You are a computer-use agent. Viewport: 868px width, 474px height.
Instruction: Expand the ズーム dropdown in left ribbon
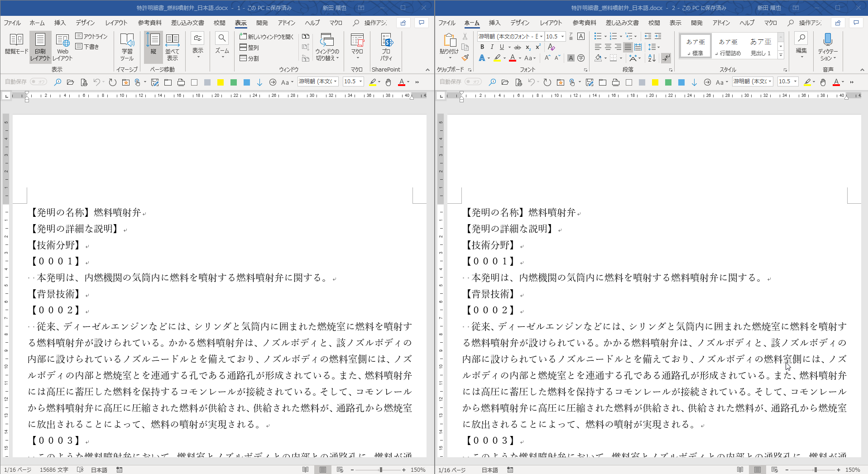point(222,46)
